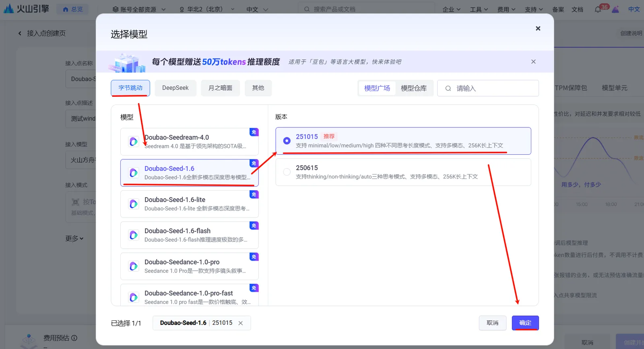Viewport: 644px width, 349px height.
Task: Open the 创建说明 button in background page
Action: 631,33
